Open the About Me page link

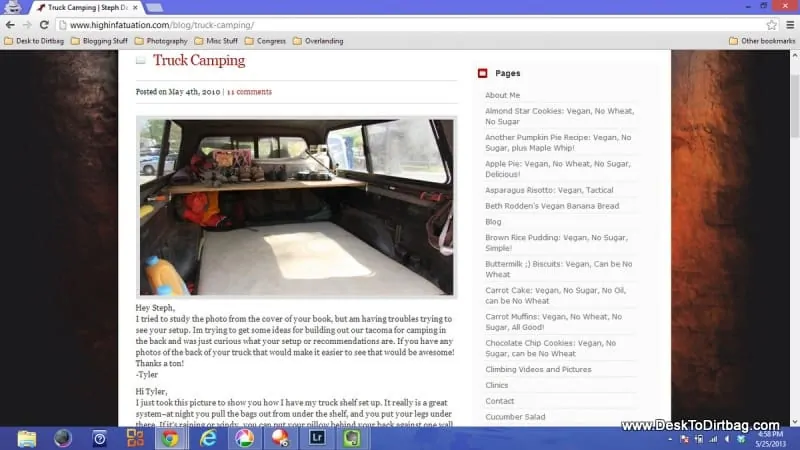click(x=503, y=95)
